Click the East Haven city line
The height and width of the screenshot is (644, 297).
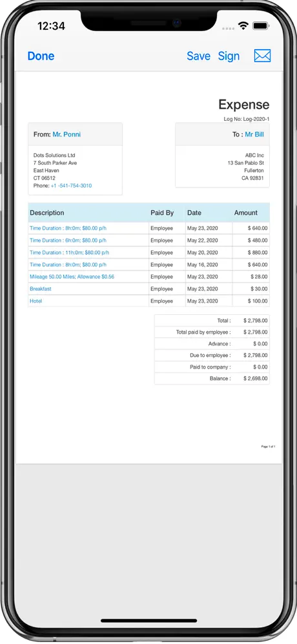pyautogui.click(x=46, y=171)
